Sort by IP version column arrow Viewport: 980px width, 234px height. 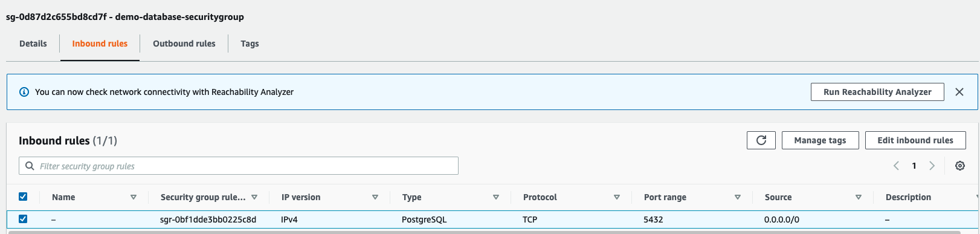point(375,197)
